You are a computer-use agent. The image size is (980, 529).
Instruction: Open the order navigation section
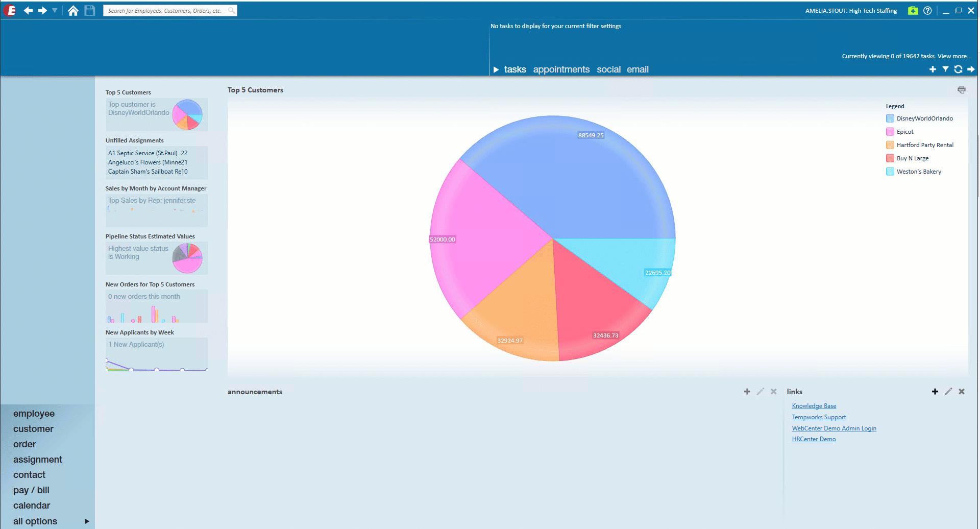click(24, 444)
